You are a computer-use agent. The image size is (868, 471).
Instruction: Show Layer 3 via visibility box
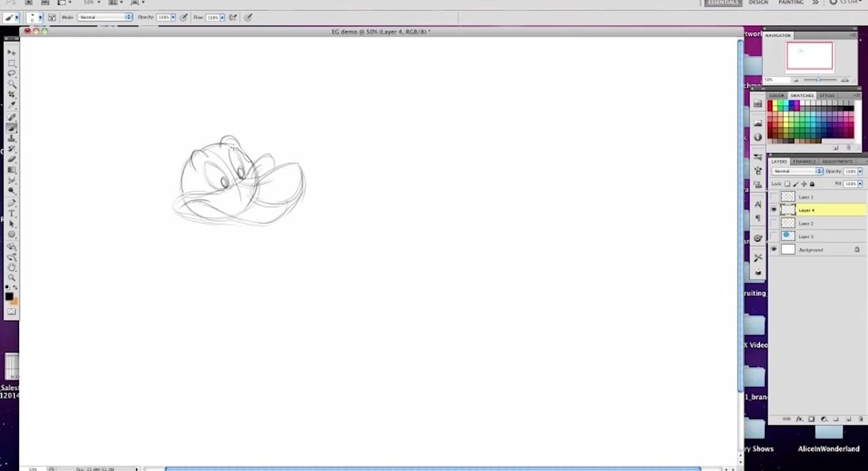(774, 236)
